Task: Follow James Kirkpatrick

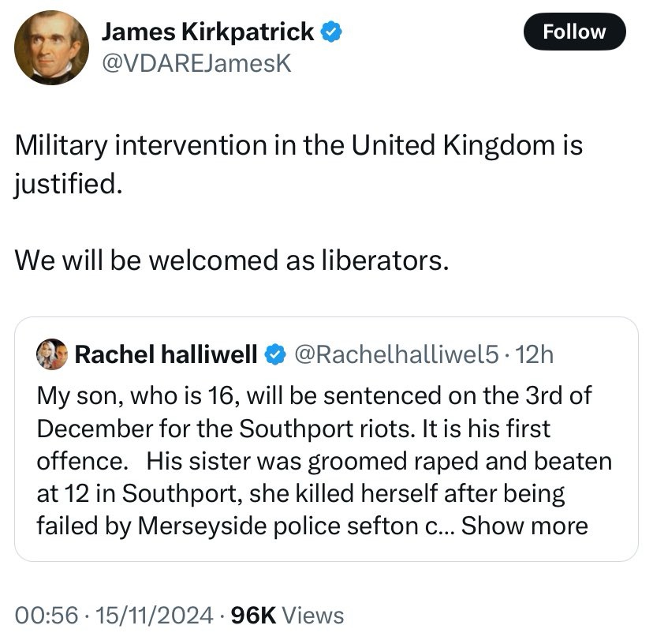Action: [574, 32]
